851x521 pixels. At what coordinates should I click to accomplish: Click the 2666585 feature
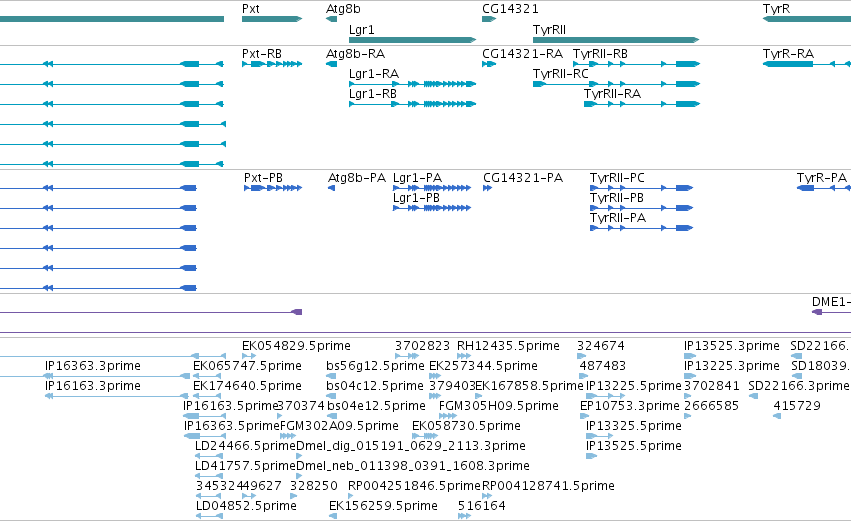point(688,416)
